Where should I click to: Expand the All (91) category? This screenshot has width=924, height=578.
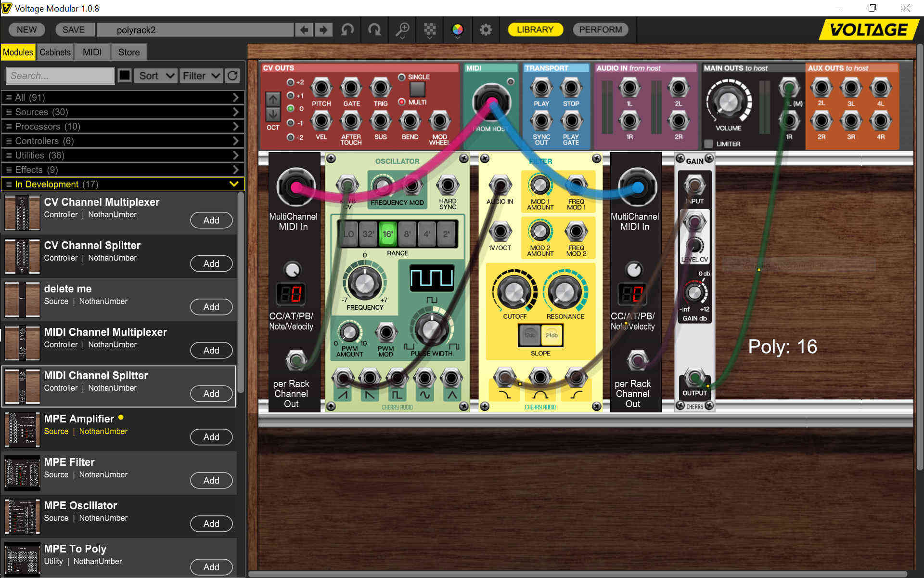123,97
